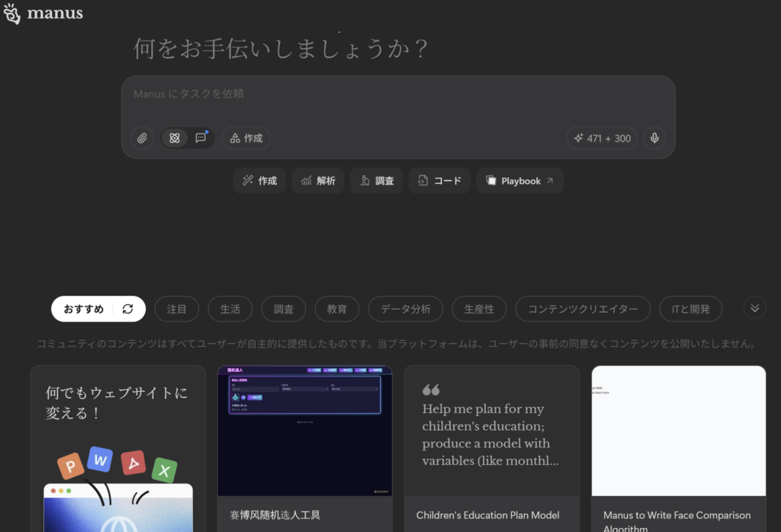This screenshot has height=532, width=781.
Task: Click the red PDF icon
Action: (133, 463)
